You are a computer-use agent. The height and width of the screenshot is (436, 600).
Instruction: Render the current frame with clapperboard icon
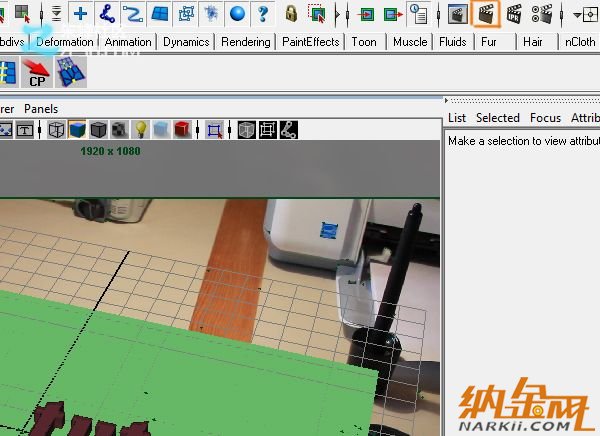coord(486,14)
